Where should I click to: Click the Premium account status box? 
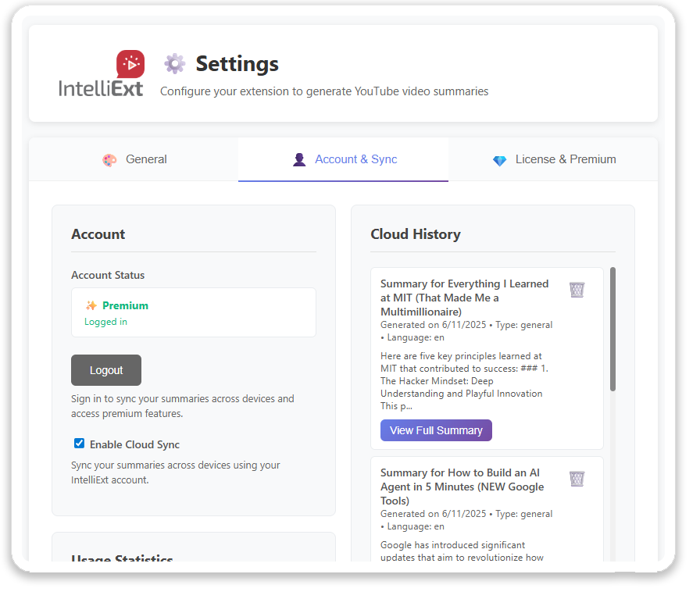click(193, 312)
